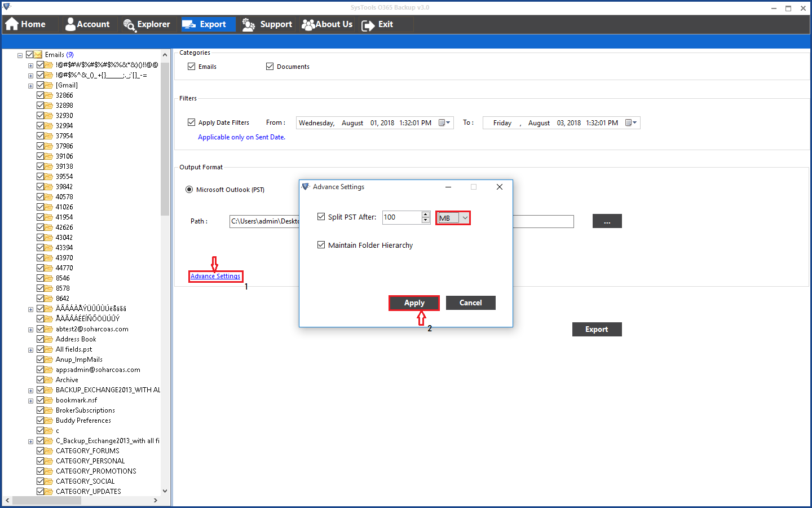Screen dimensions: 812x508
Task: Switch to the Export menu
Action: tap(207, 24)
